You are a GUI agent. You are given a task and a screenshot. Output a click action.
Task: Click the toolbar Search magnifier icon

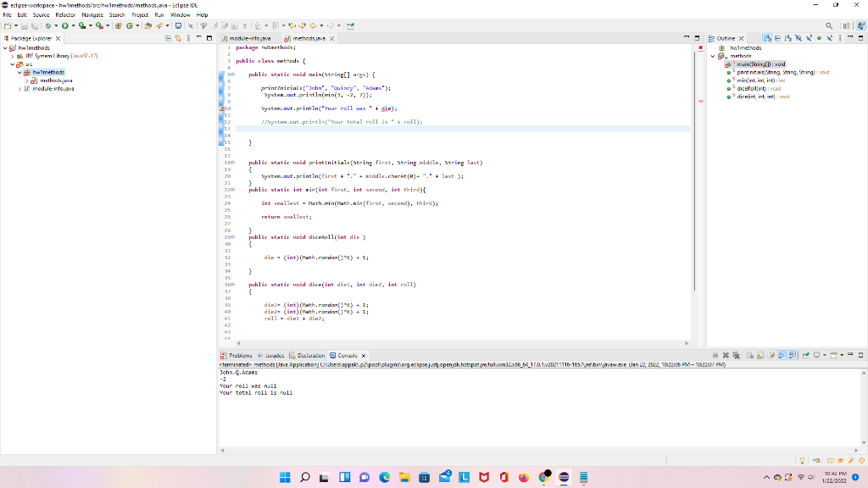829,25
